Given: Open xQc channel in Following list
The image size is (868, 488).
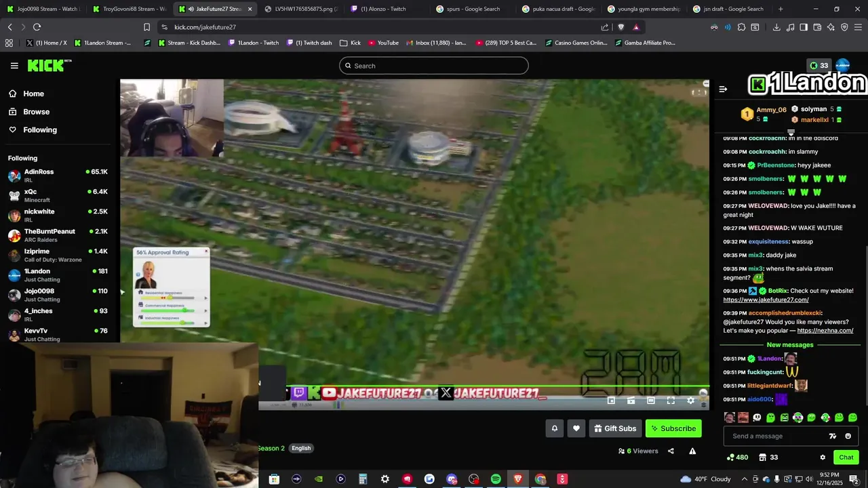Looking at the screenshot, I should coord(58,196).
